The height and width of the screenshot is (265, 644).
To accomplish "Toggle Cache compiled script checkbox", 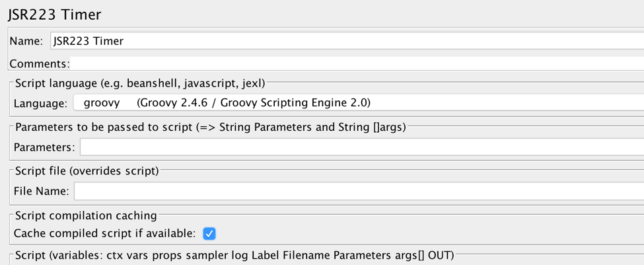I will [x=209, y=233].
